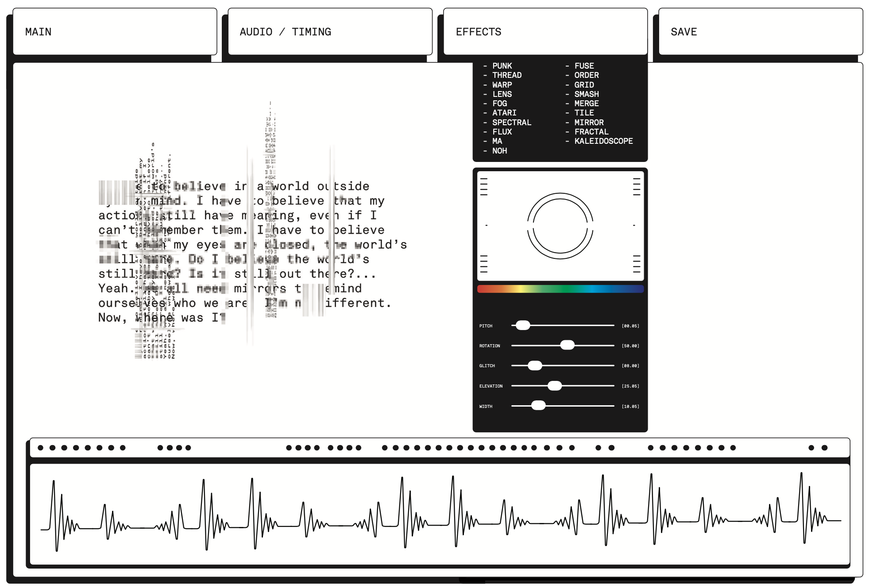This screenshot has height=588, width=873.
Task: Click the concentric circle dial in the preview
Action: click(x=560, y=226)
